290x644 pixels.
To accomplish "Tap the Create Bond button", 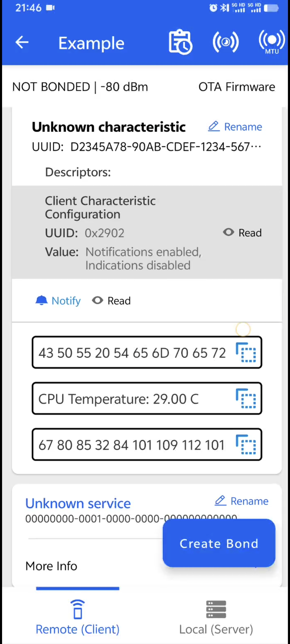I will tap(219, 543).
